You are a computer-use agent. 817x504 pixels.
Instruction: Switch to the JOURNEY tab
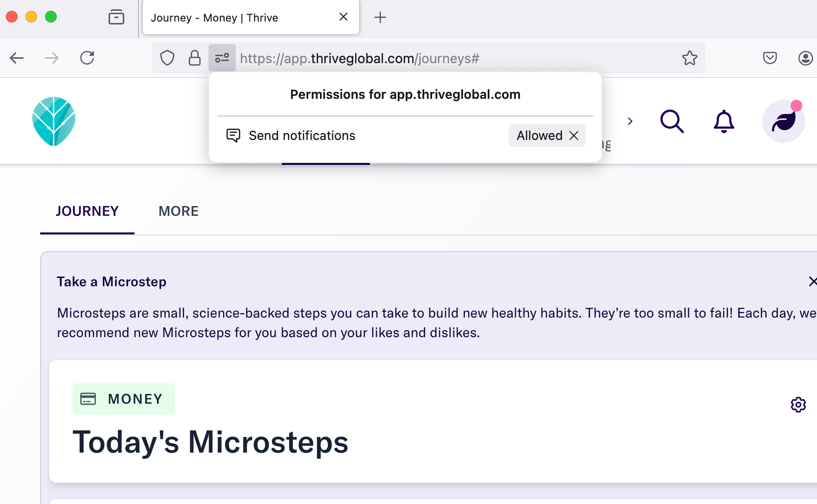(x=87, y=211)
